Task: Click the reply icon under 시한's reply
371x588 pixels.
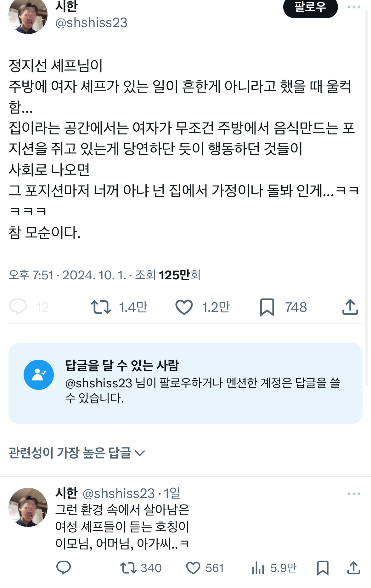Action: point(64,568)
